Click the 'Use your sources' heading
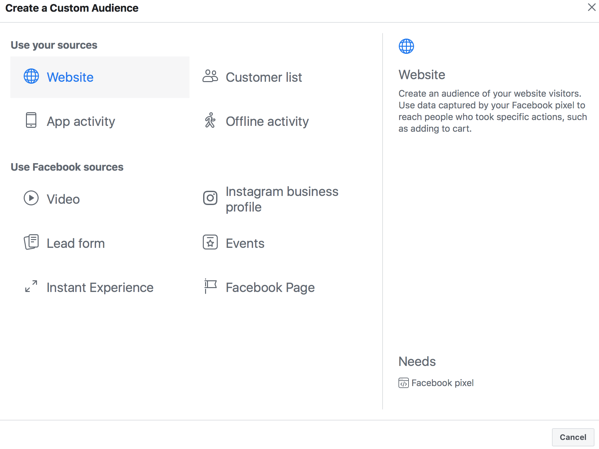This screenshot has height=449, width=599. 54,45
